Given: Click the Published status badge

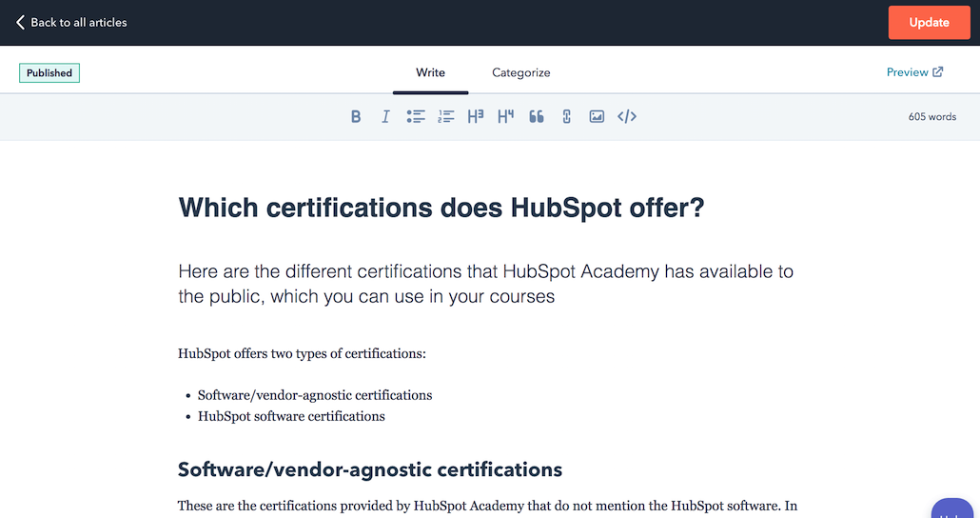Looking at the screenshot, I should point(49,72).
